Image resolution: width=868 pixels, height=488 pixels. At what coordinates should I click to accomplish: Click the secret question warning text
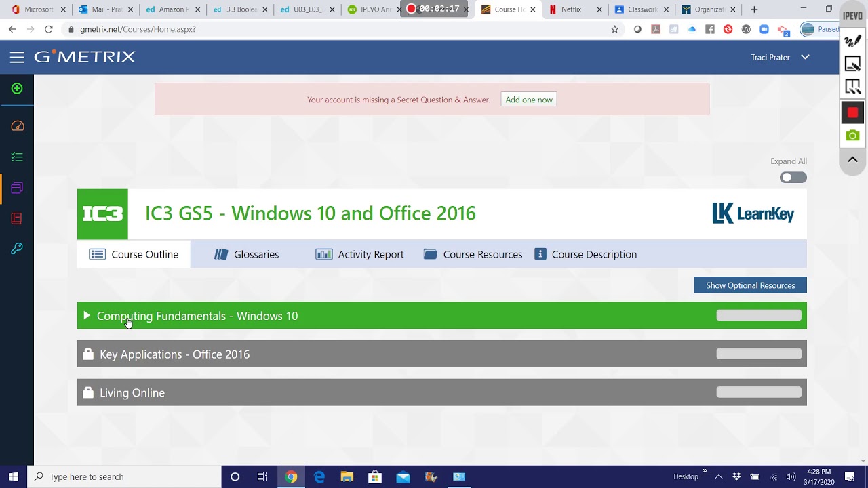pyautogui.click(x=399, y=100)
